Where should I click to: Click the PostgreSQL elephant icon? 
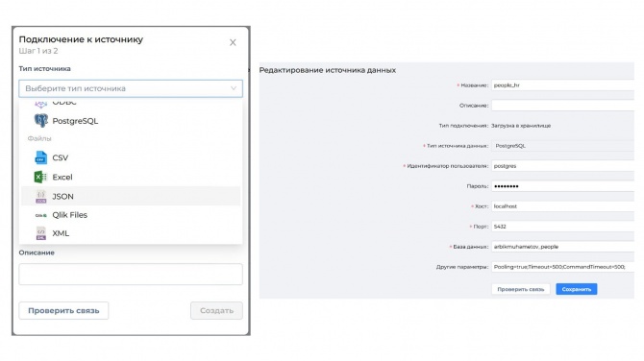[40, 121]
